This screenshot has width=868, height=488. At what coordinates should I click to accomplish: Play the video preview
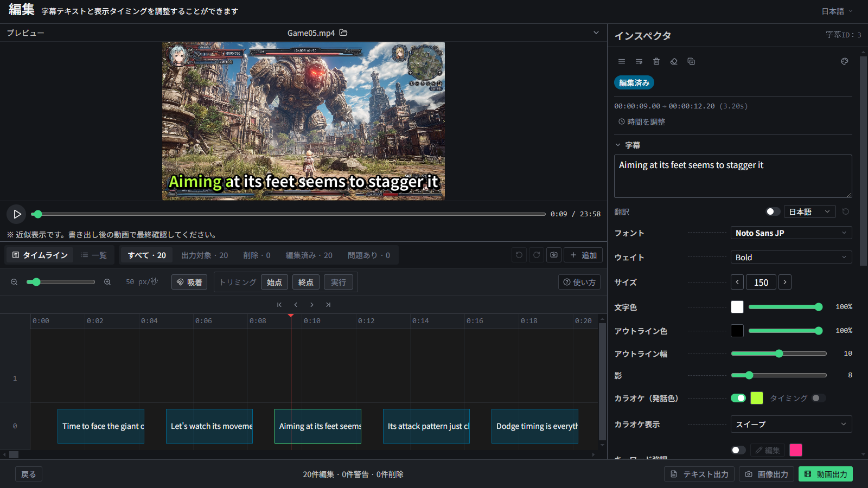click(x=17, y=214)
